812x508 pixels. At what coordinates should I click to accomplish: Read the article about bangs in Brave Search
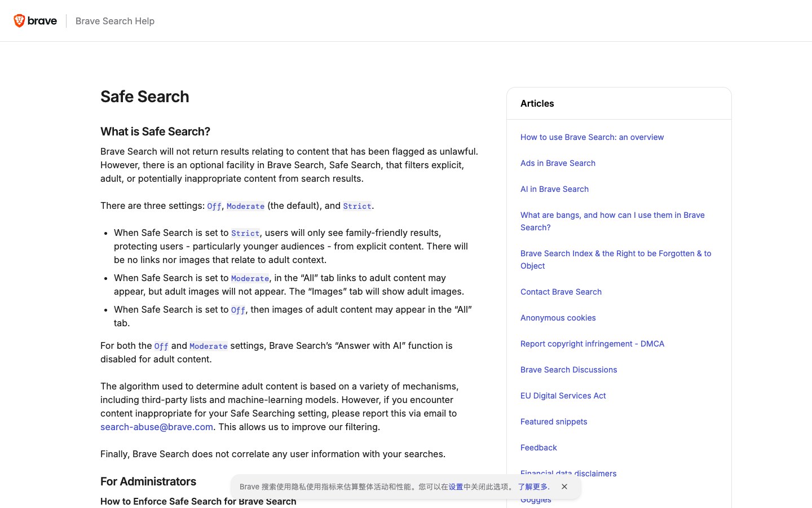click(612, 221)
